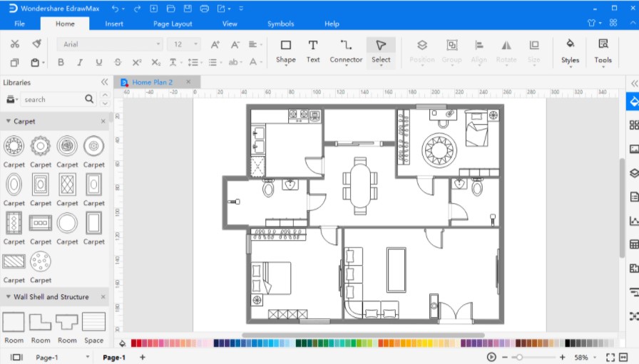Toggle Superscript formatting
Image resolution: width=639 pixels, height=364 pixels.
[x=137, y=62]
